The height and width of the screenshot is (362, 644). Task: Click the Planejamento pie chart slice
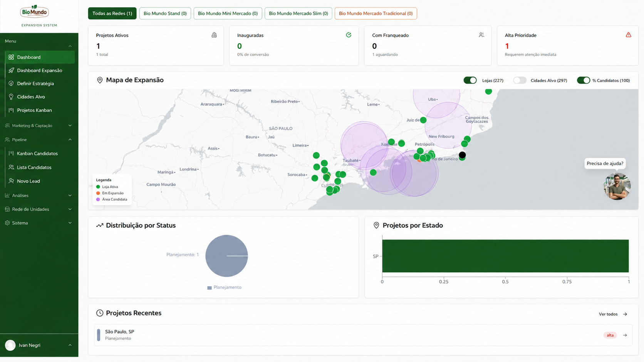pyautogui.click(x=226, y=256)
